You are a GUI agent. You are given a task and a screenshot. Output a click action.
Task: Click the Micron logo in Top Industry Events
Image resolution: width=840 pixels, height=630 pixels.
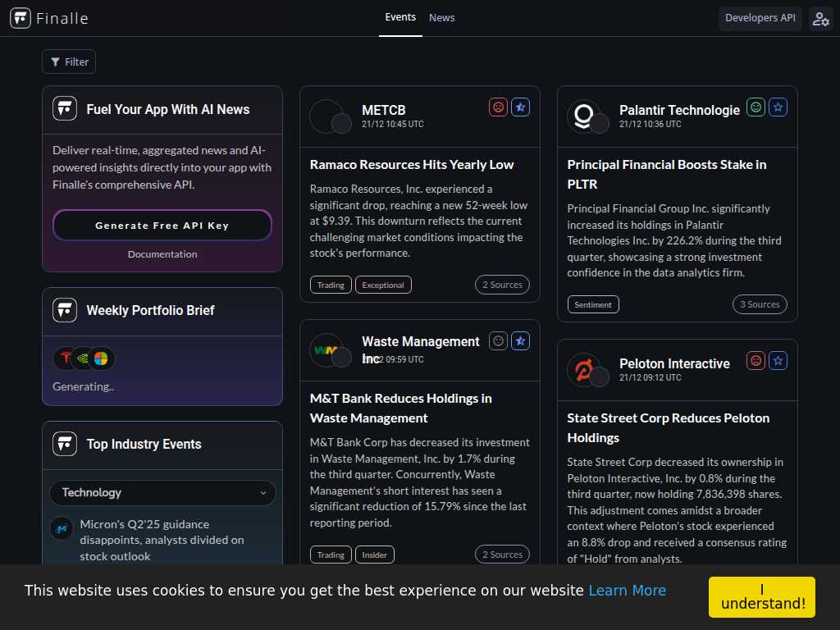(62, 528)
